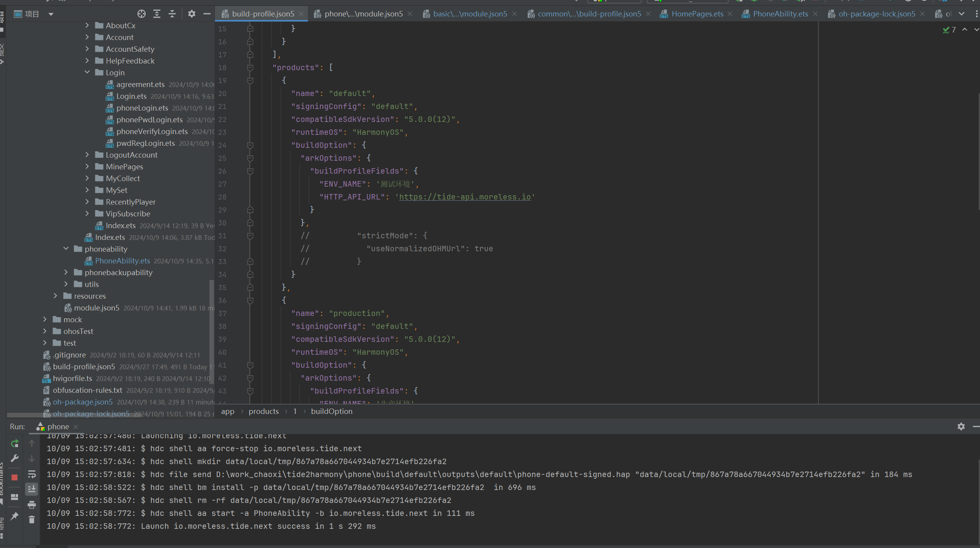Click the project tree vertical scrollbar
The height and width of the screenshot is (548, 980).
pos(212,331)
